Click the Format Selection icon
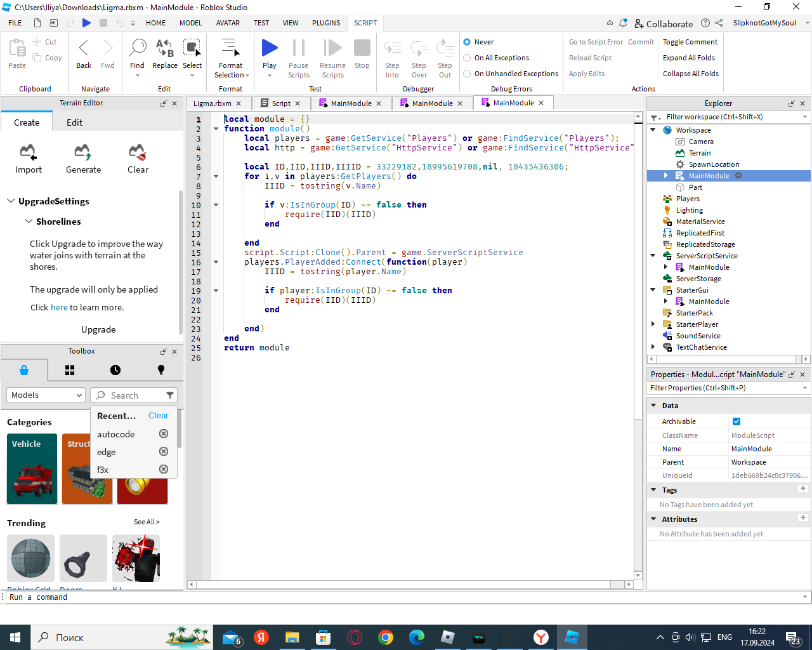Image resolution: width=812 pixels, height=650 pixels. click(x=230, y=48)
